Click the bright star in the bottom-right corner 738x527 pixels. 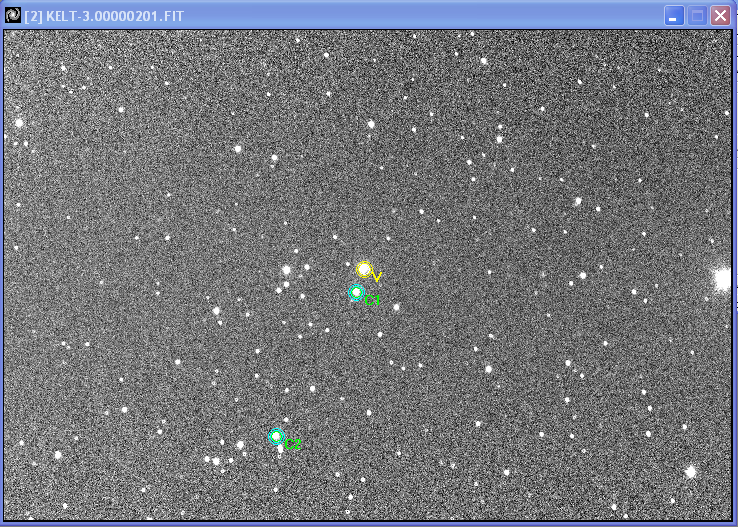pyautogui.click(x=690, y=471)
